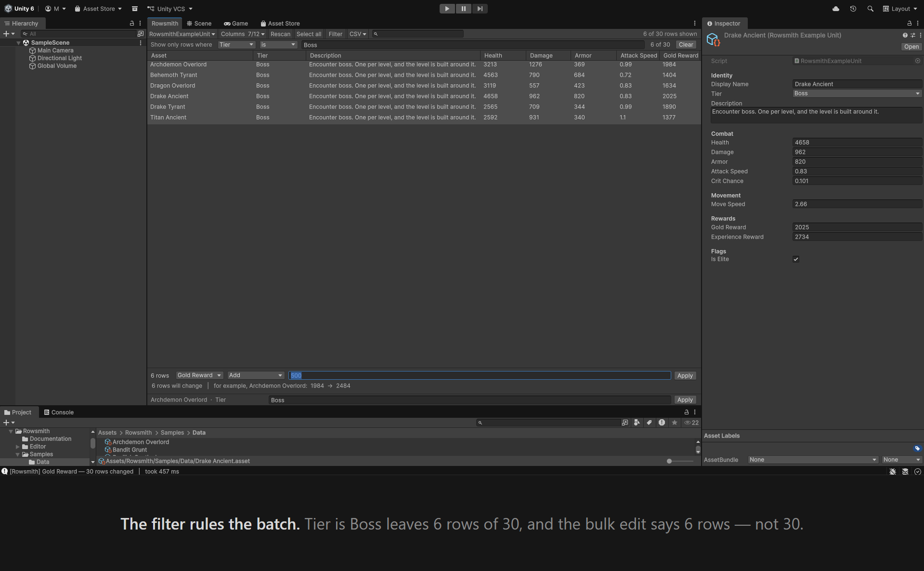The image size is (924, 571).
Task: Clear the active filter
Action: [686, 45]
